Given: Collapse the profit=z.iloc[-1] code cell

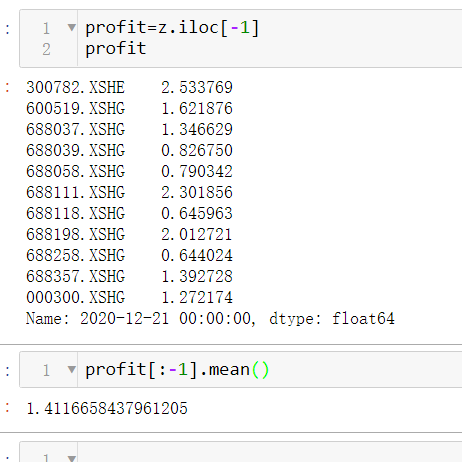Looking at the screenshot, I should coord(72,27).
